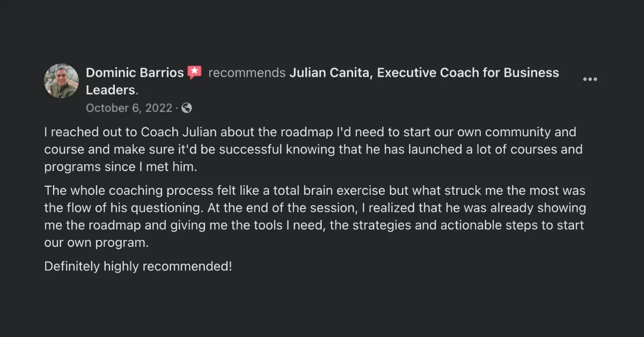
Task: Open the Dominic Barrios profile name link
Action: point(135,72)
